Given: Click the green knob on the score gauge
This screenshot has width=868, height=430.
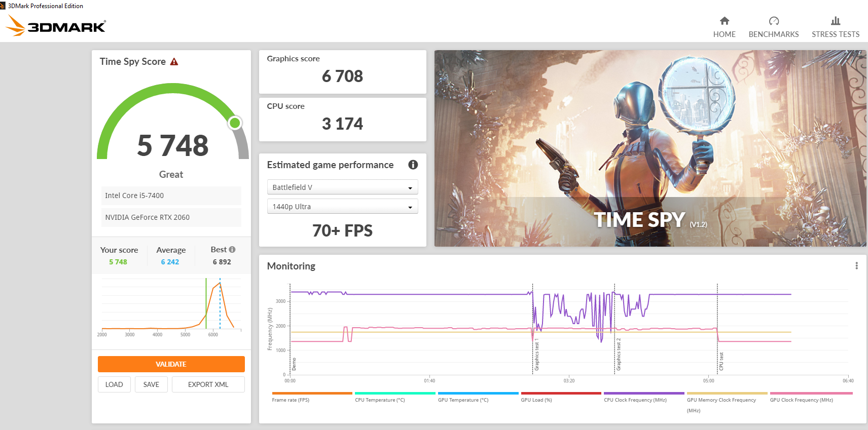Looking at the screenshot, I should click(x=235, y=123).
